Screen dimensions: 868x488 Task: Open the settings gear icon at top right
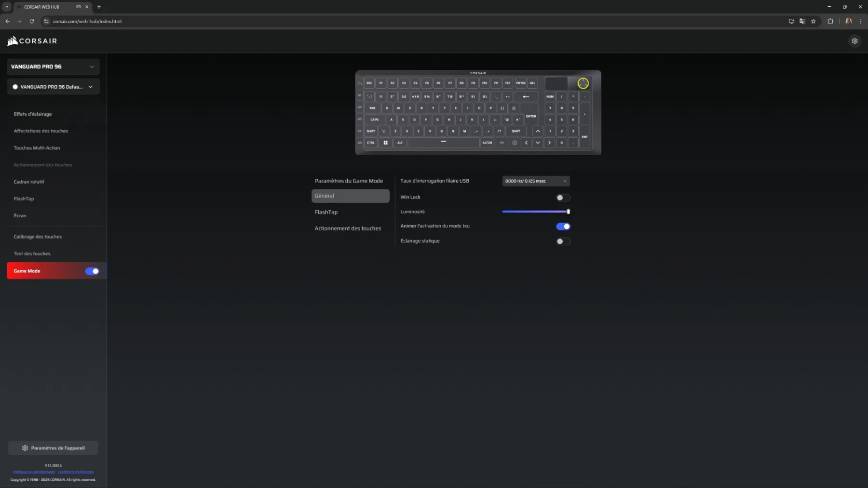pyautogui.click(x=854, y=41)
